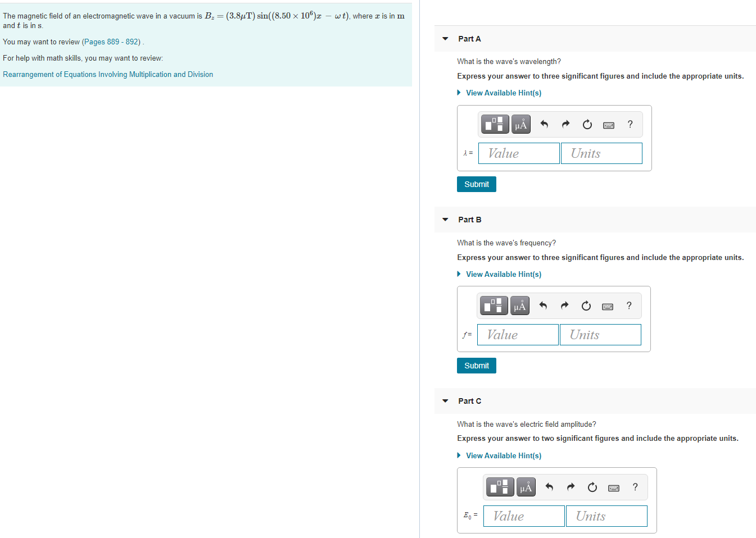Screen dimensions: 756x538
Task: Redo in the Part A answer toolbar
Action: point(565,124)
